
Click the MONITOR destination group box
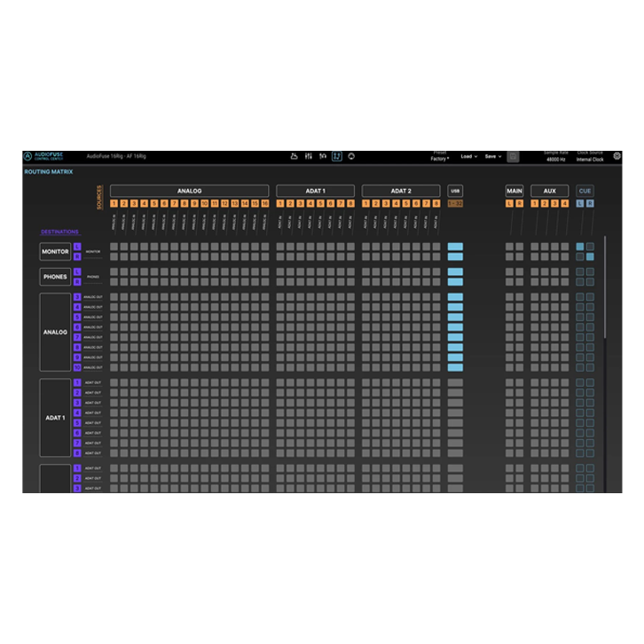(x=55, y=251)
